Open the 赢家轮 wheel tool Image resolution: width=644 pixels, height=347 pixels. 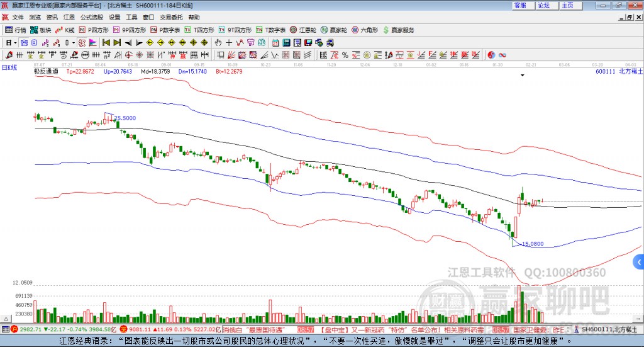coord(334,30)
